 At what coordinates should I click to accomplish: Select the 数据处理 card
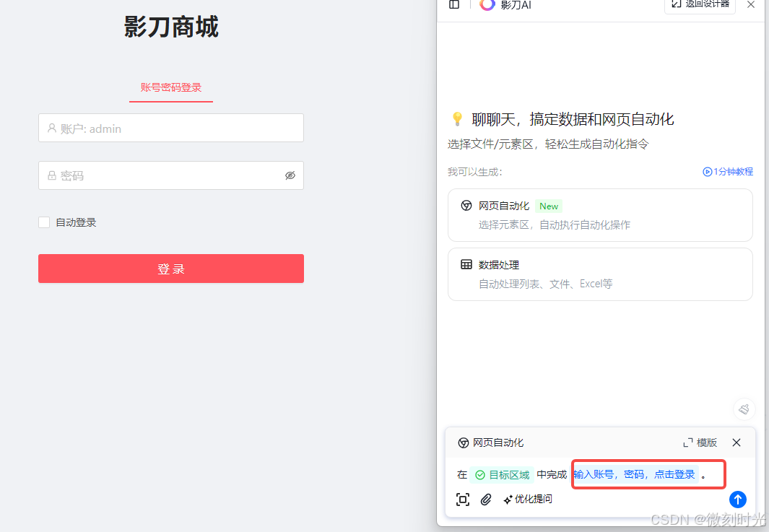tap(600, 274)
